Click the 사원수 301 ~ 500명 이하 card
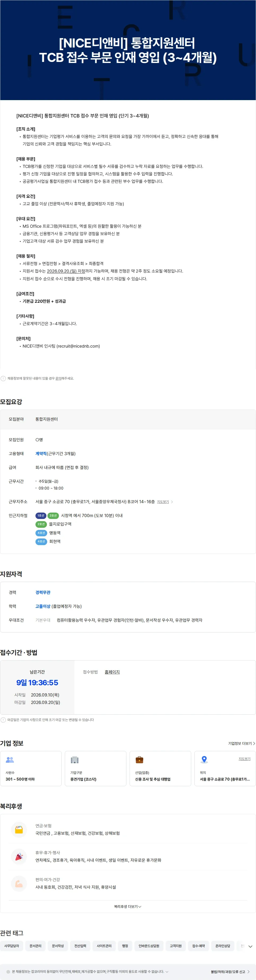Screen dimensions: 256x980 (31, 769)
